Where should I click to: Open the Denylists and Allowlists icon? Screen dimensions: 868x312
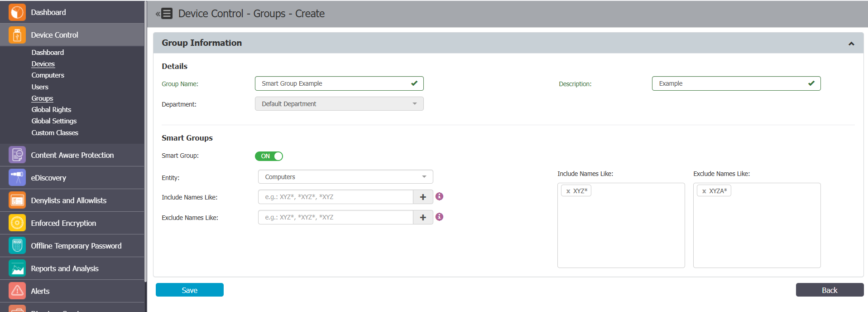(x=17, y=200)
